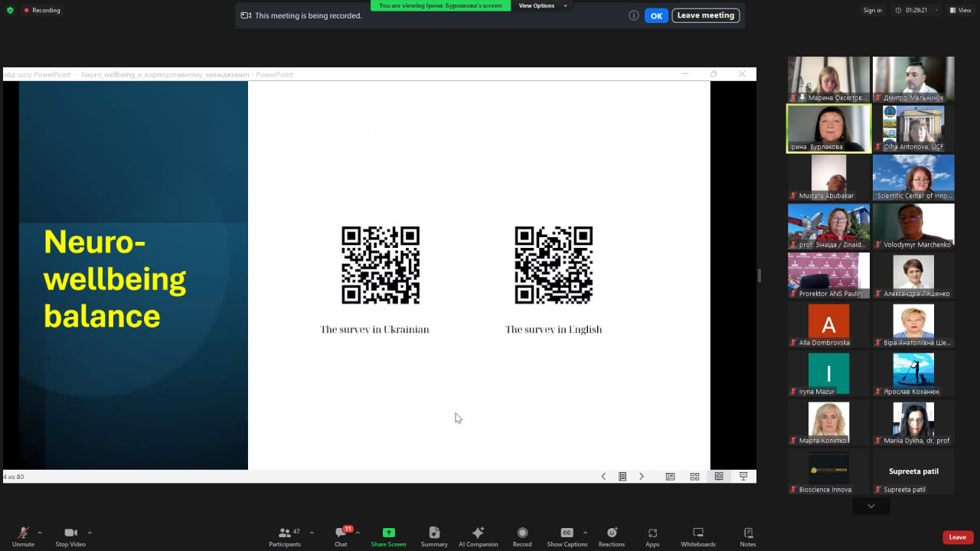
Task: Click Sign in at top right
Action: (872, 10)
